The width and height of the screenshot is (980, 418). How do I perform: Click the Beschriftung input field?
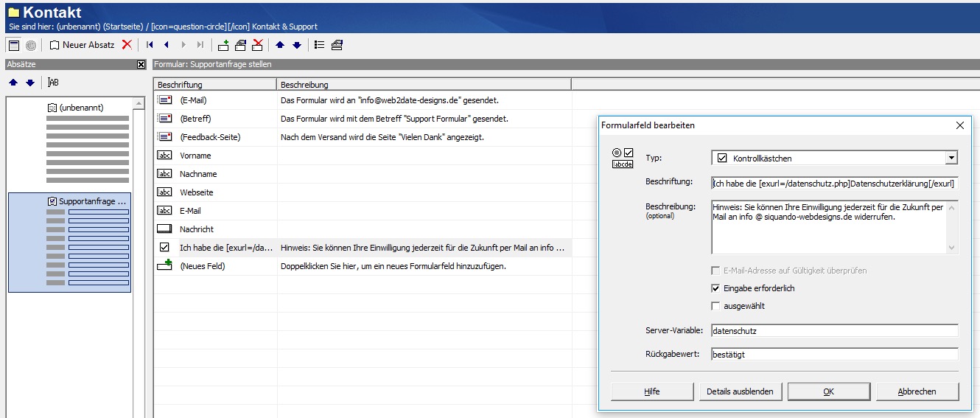(x=835, y=183)
